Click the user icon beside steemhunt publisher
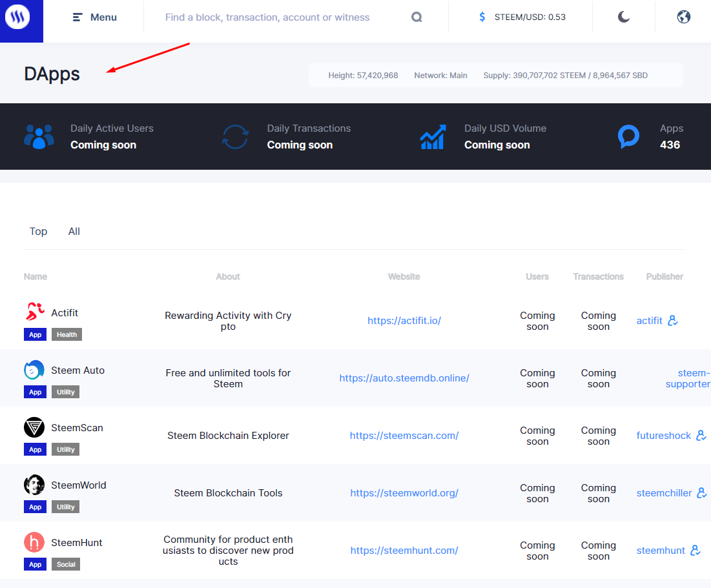This screenshot has width=711, height=588. (x=695, y=551)
